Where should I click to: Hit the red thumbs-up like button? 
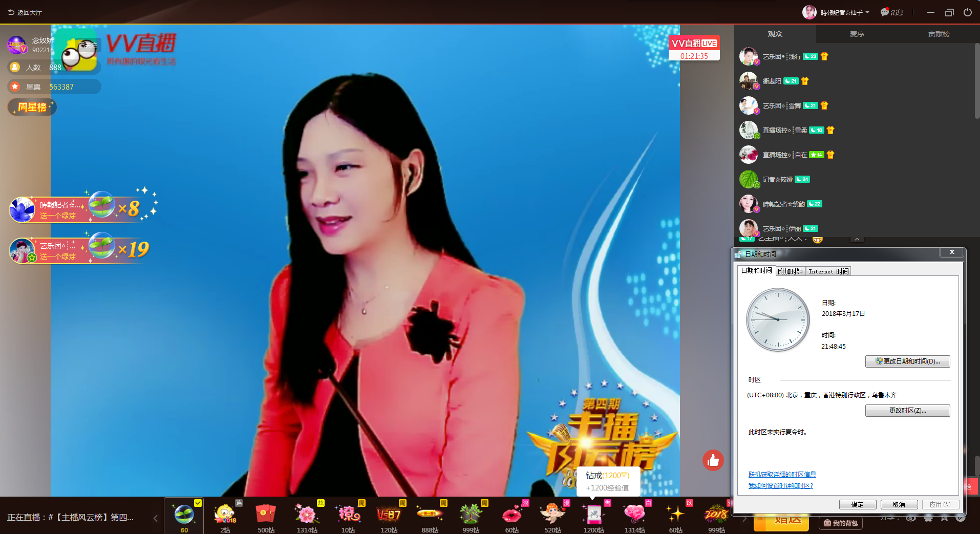click(713, 461)
